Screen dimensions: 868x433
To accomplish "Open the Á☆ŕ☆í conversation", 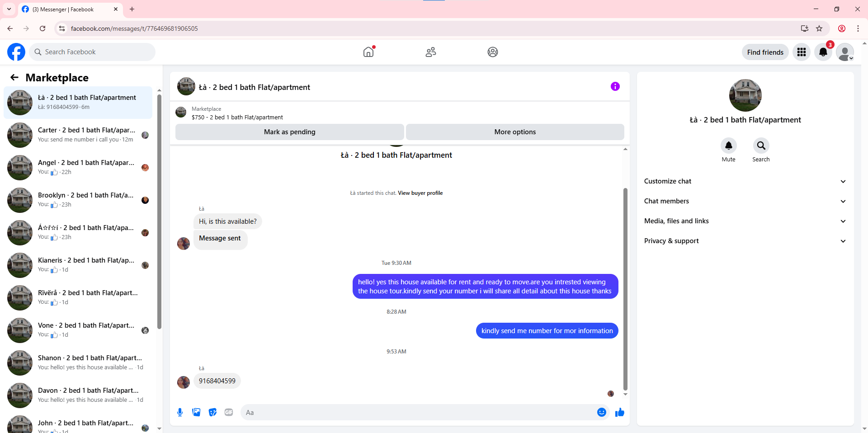I will point(78,233).
